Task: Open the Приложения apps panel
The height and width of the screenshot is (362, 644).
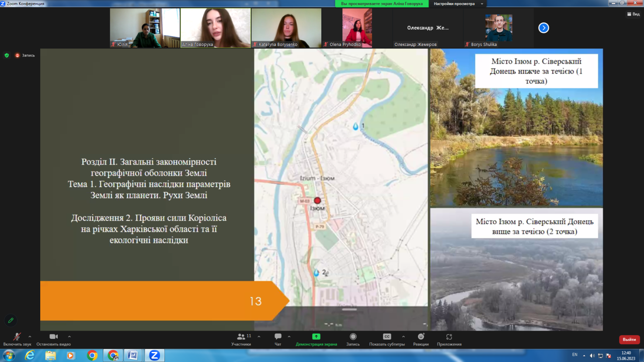Action: coord(449,337)
